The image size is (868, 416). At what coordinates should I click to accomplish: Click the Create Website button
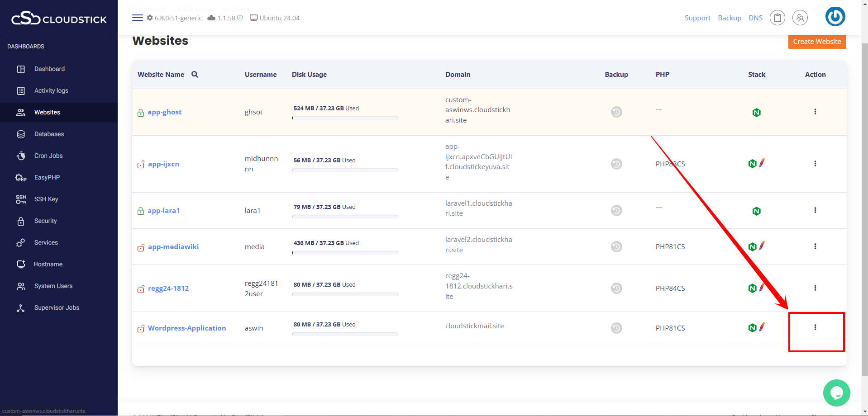coord(817,42)
